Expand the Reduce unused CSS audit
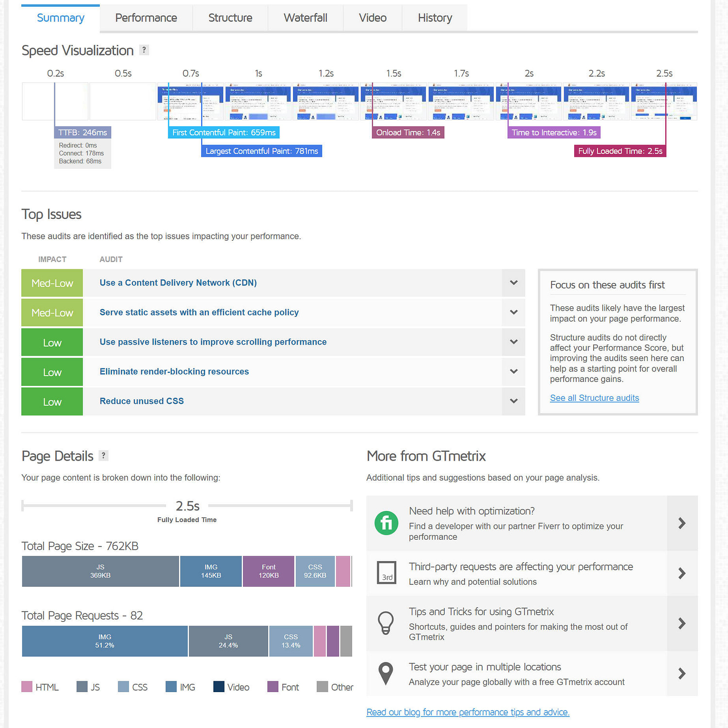Image resolution: width=728 pixels, height=728 pixels. click(513, 401)
